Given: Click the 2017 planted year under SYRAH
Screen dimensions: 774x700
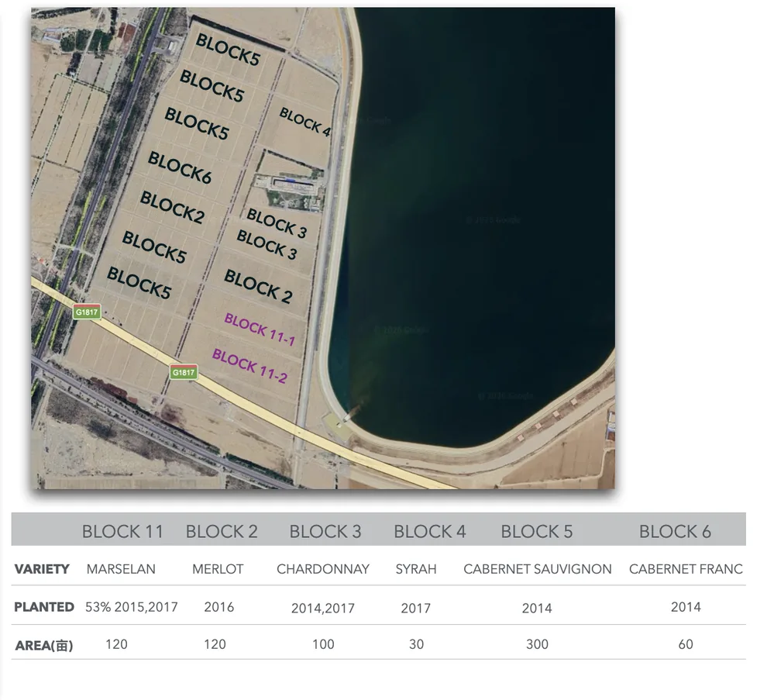Looking at the screenshot, I should [x=415, y=609].
